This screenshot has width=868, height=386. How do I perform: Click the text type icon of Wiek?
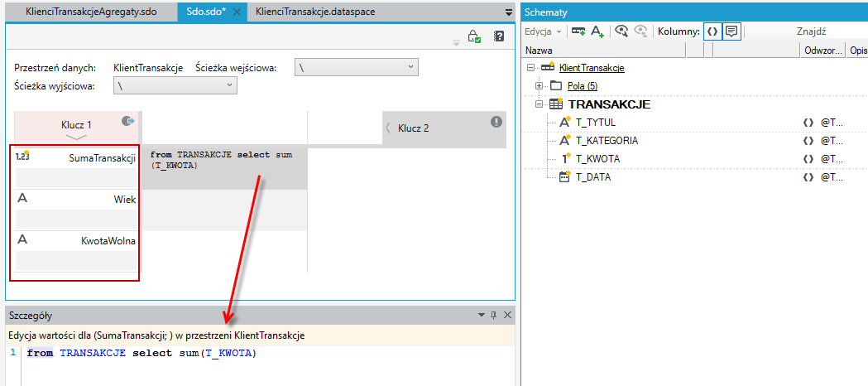pyautogui.click(x=22, y=198)
